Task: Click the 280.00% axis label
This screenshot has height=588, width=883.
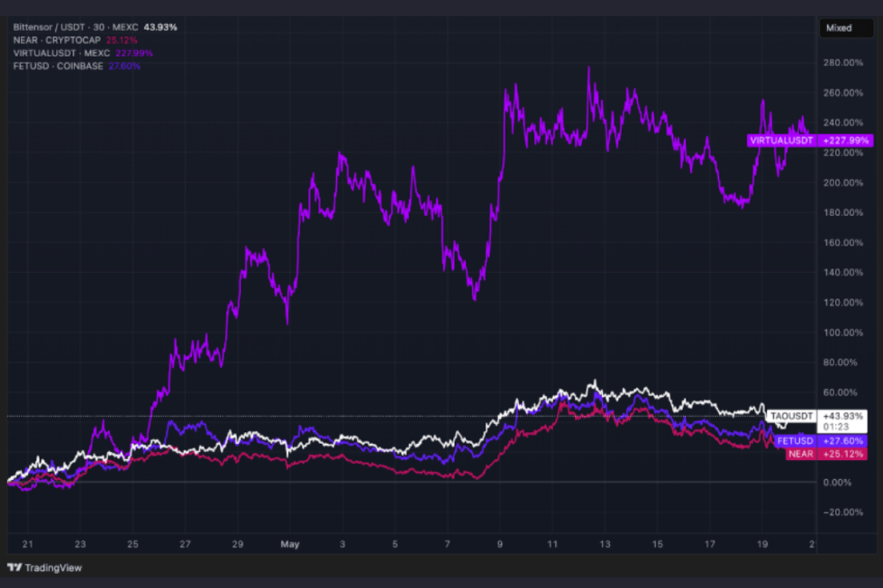Action: click(x=842, y=62)
